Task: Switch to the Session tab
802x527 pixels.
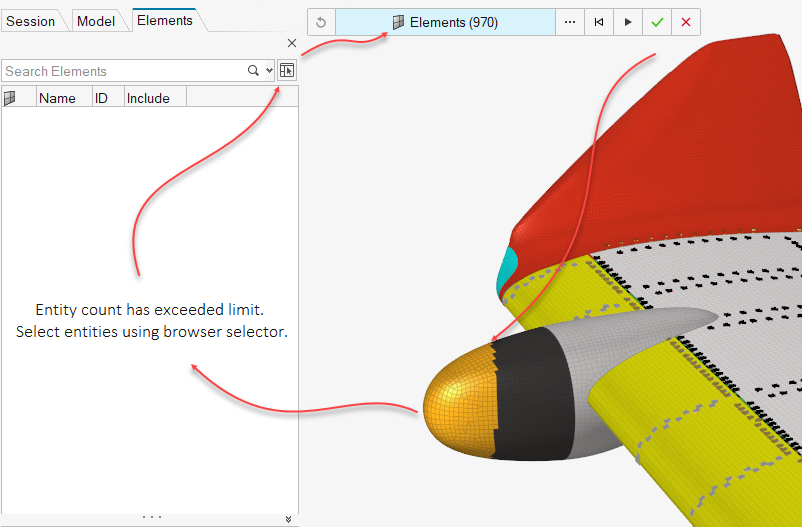Action: (x=31, y=21)
